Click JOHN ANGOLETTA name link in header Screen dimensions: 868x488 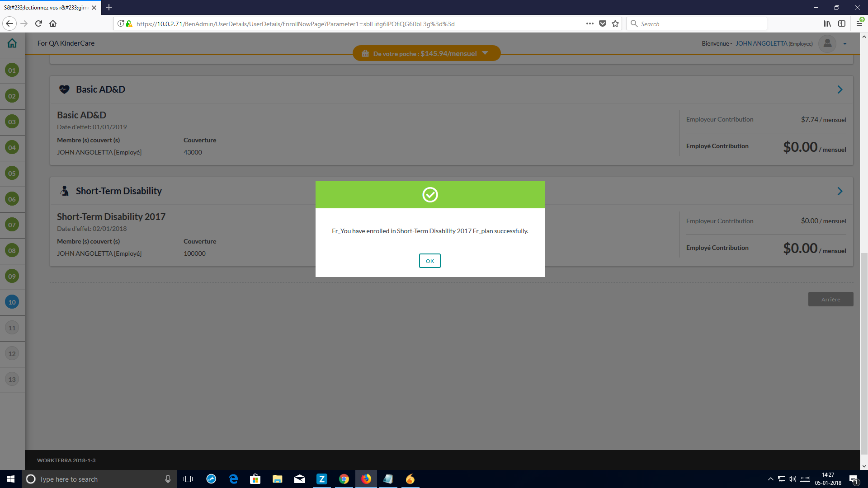click(761, 43)
